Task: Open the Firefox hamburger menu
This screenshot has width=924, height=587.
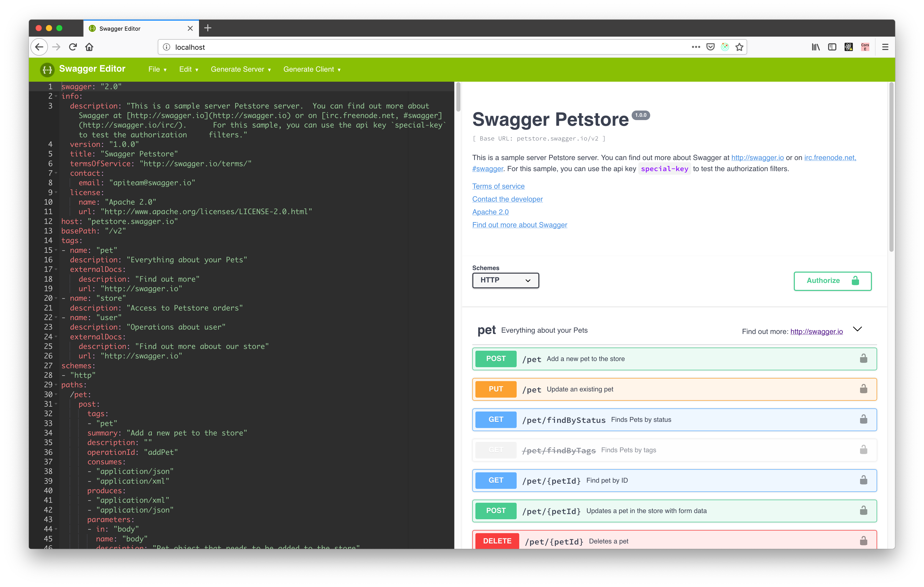Action: point(885,47)
